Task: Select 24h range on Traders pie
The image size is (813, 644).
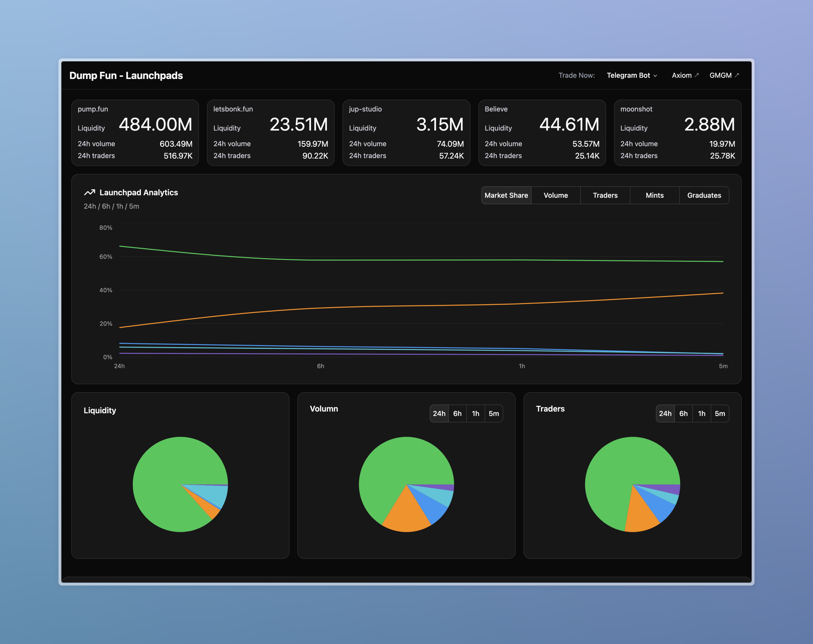Action: (x=665, y=414)
